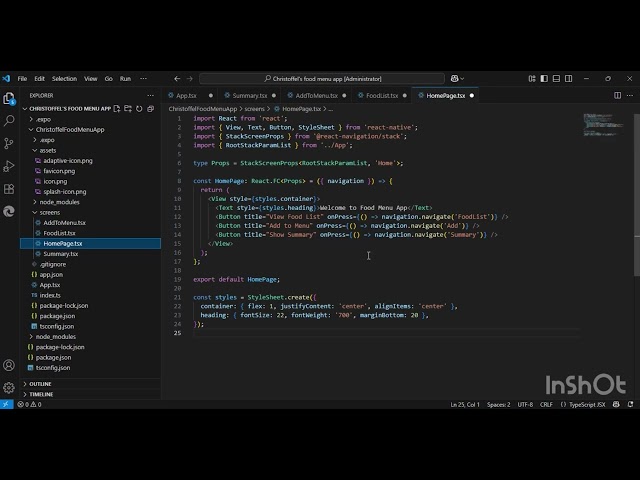Viewport: 640px width, 480px height.
Task: Switch to the Summary.tsx tab
Action: [249, 96]
